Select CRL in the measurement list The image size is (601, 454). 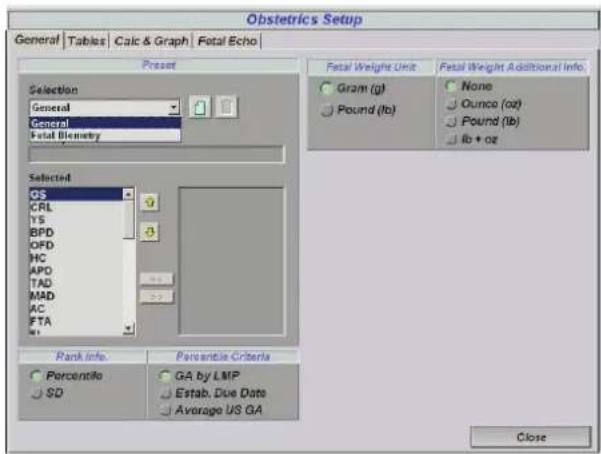[x=76, y=207]
